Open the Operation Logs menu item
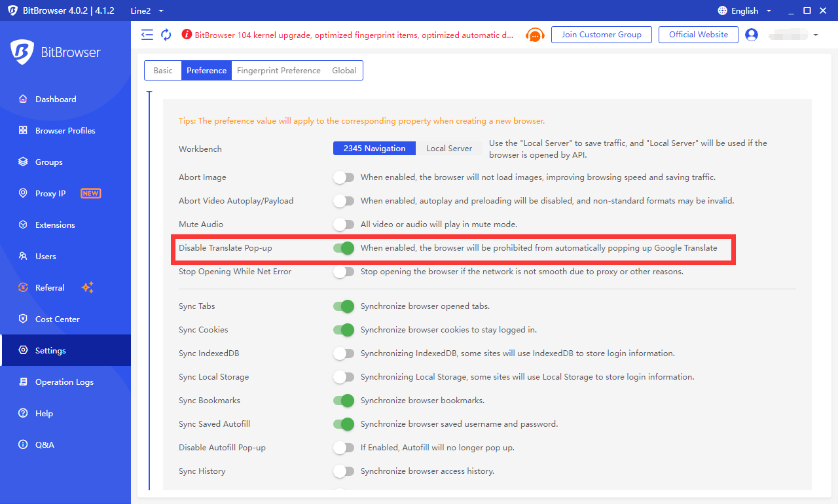Viewport: 838px width, 504px height. [65, 382]
